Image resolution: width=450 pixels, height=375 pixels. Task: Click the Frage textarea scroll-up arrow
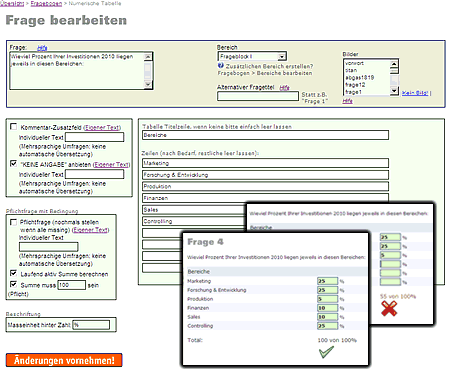point(148,57)
